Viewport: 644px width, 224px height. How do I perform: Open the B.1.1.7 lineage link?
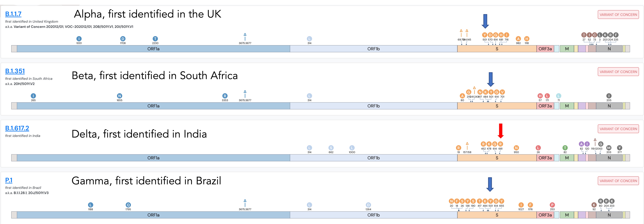click(13, 14)
